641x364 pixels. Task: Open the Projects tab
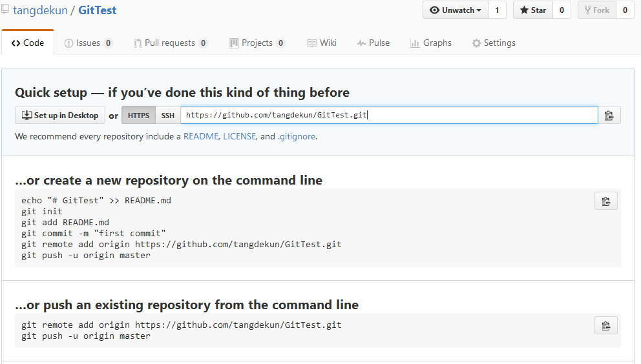point(257,43)
